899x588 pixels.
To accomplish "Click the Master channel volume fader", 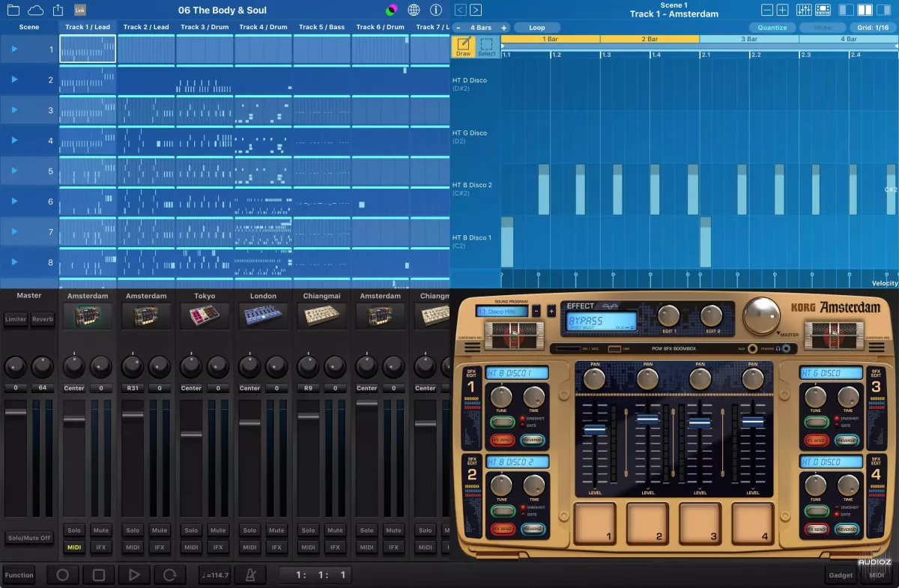I will pos(16,412).
